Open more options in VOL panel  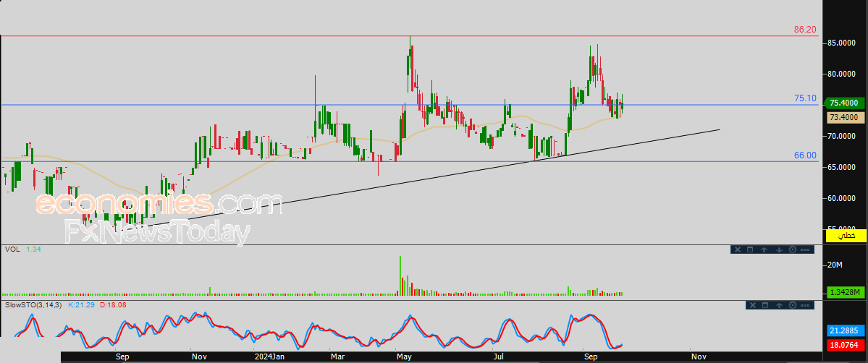pos(805,249)
